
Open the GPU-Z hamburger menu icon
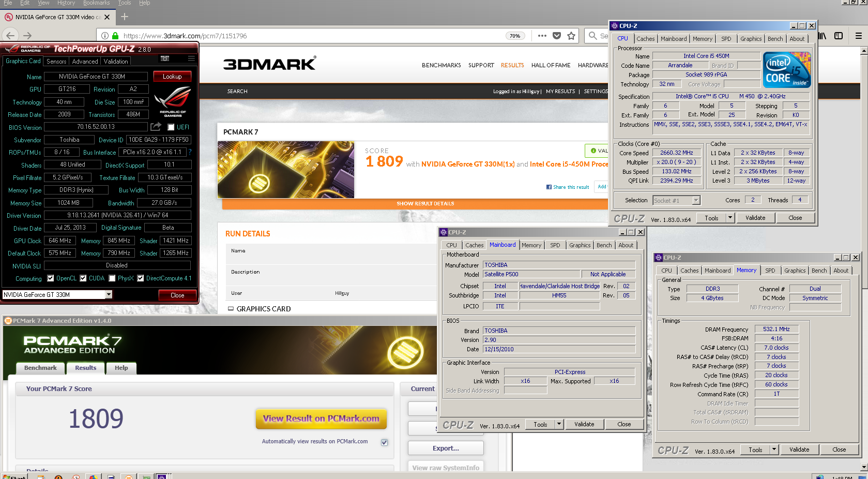[x=191, y=58]
